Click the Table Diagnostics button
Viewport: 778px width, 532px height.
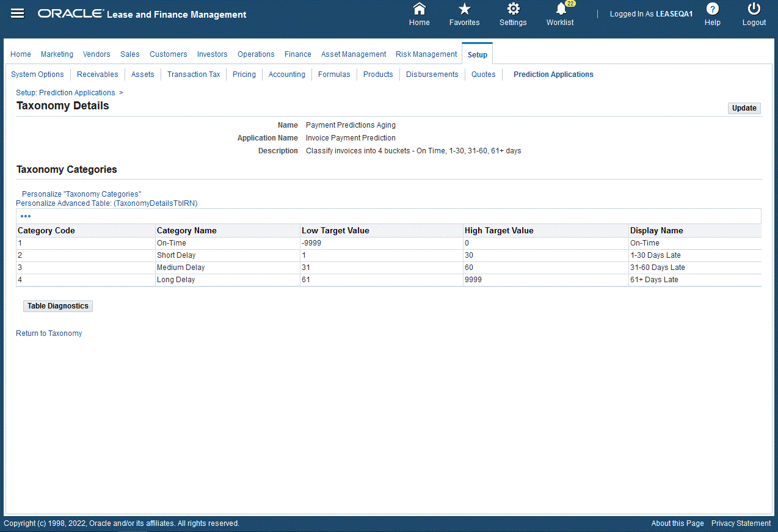click(x=58, y=306)
